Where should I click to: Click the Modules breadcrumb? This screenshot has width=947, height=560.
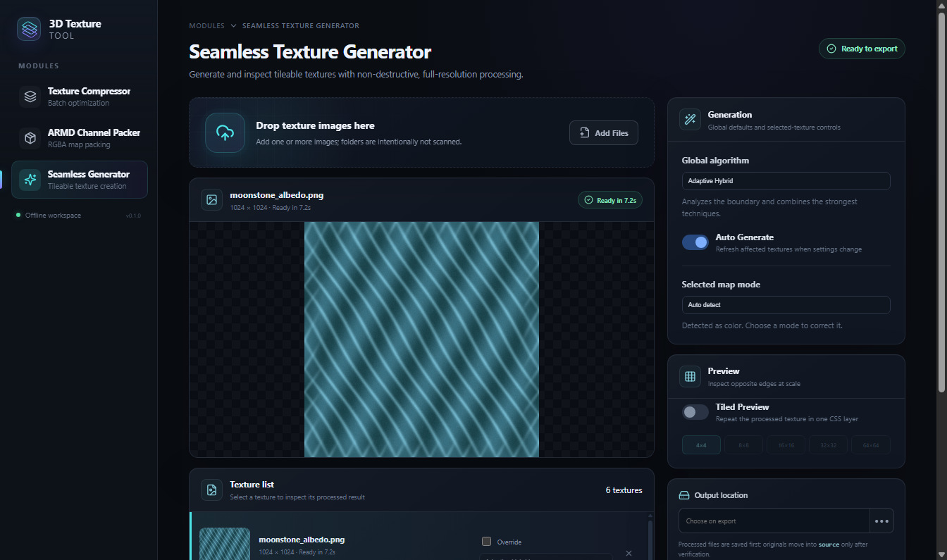coord(206,26)
